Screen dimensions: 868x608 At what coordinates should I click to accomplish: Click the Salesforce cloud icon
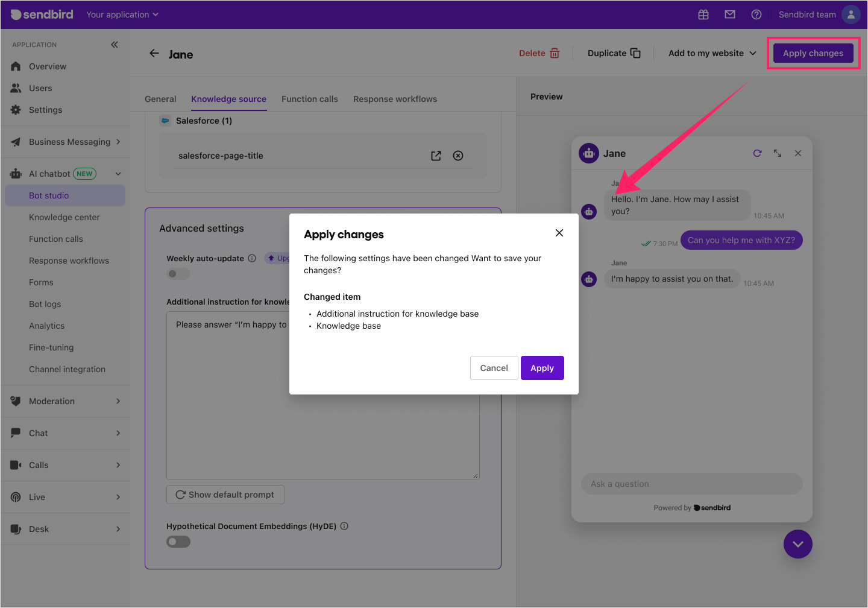click(x=165, y=121)
